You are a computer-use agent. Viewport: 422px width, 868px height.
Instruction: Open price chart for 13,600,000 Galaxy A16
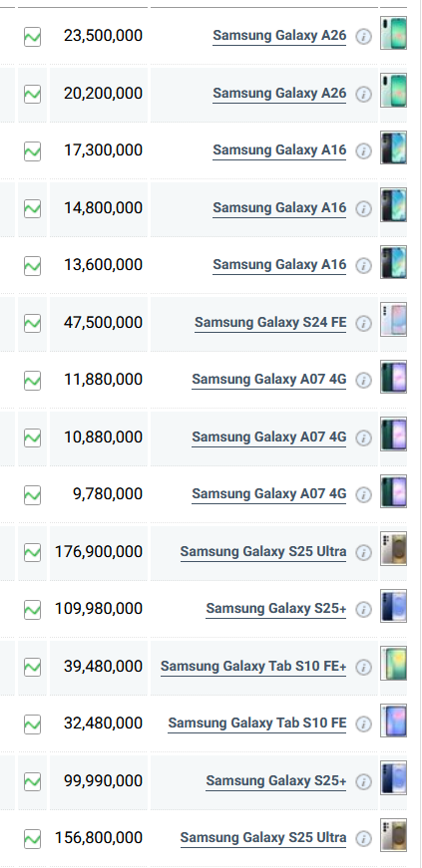click(x=32, y=266)
